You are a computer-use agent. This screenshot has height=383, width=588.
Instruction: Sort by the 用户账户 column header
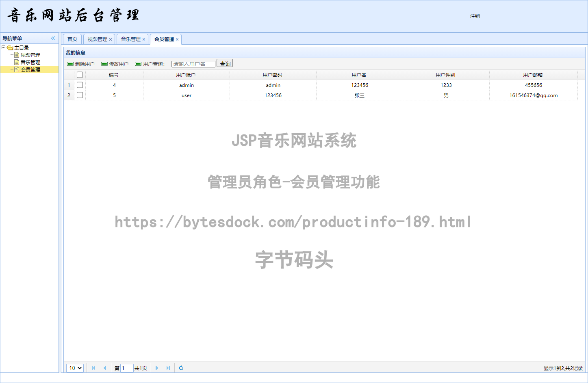187,75
